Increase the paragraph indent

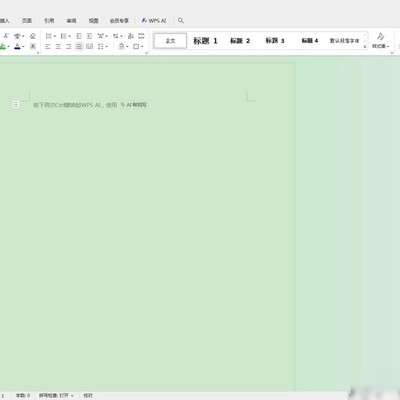click(89, 36)
